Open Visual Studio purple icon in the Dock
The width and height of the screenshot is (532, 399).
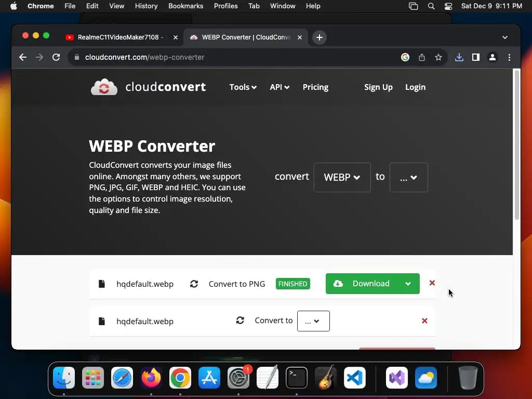[x=397, y=378]
